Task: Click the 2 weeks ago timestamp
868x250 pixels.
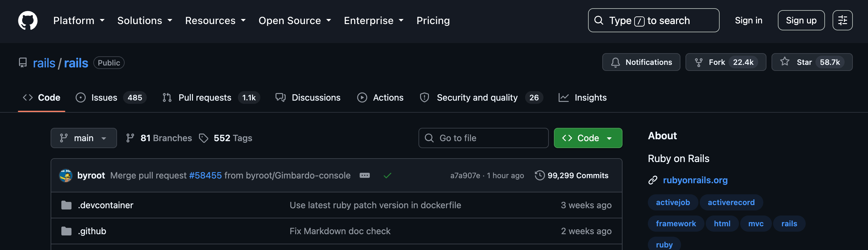Action: point(586,231)
